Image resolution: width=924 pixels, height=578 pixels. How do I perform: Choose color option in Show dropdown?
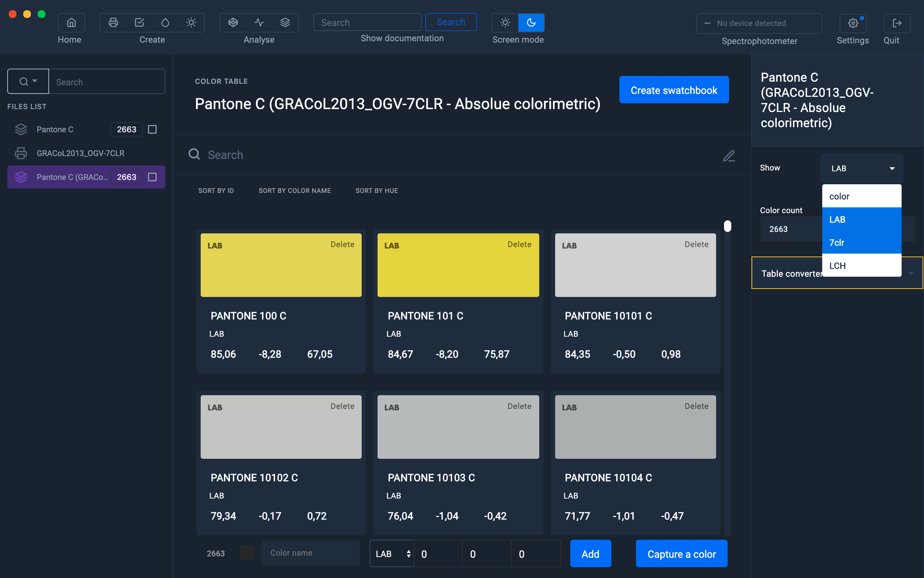862,196
